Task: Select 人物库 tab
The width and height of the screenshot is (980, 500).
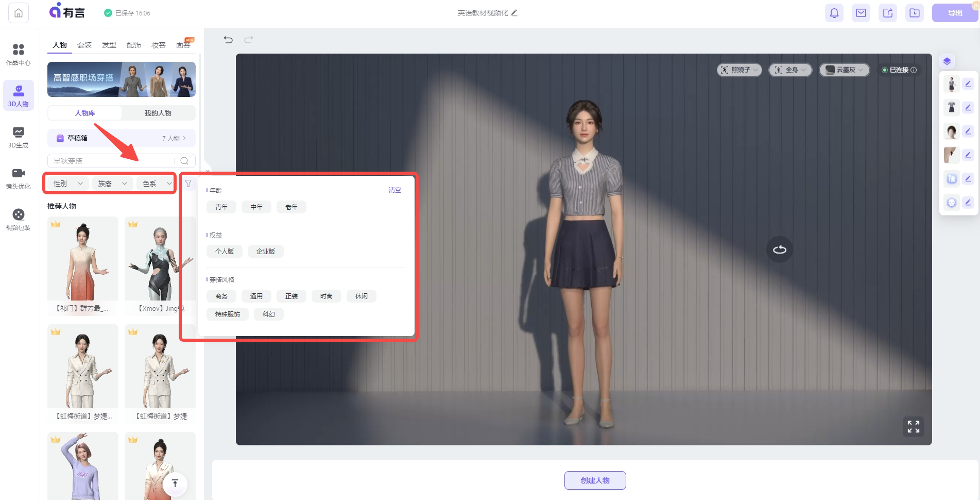Action: pos(85,113)
